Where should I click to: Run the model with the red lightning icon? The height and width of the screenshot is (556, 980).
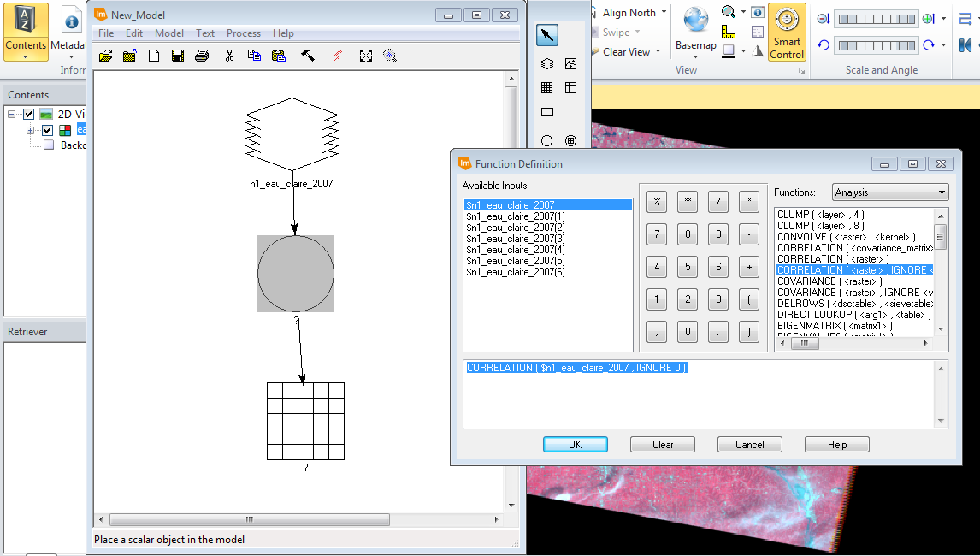pyautogui.click(x=338, y=56)
